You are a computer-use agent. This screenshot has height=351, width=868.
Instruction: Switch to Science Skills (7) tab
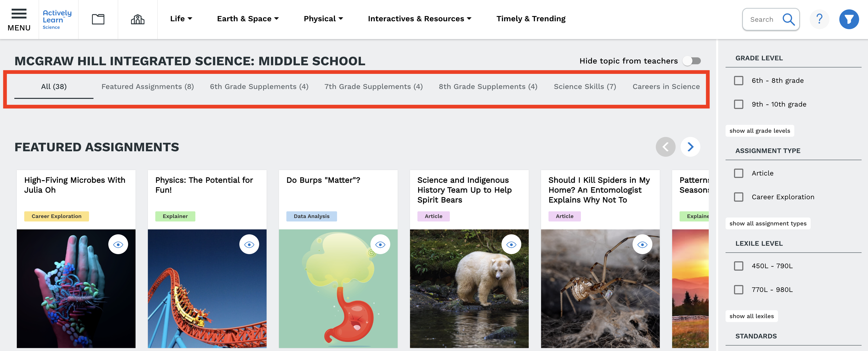[x=585, y=87]
